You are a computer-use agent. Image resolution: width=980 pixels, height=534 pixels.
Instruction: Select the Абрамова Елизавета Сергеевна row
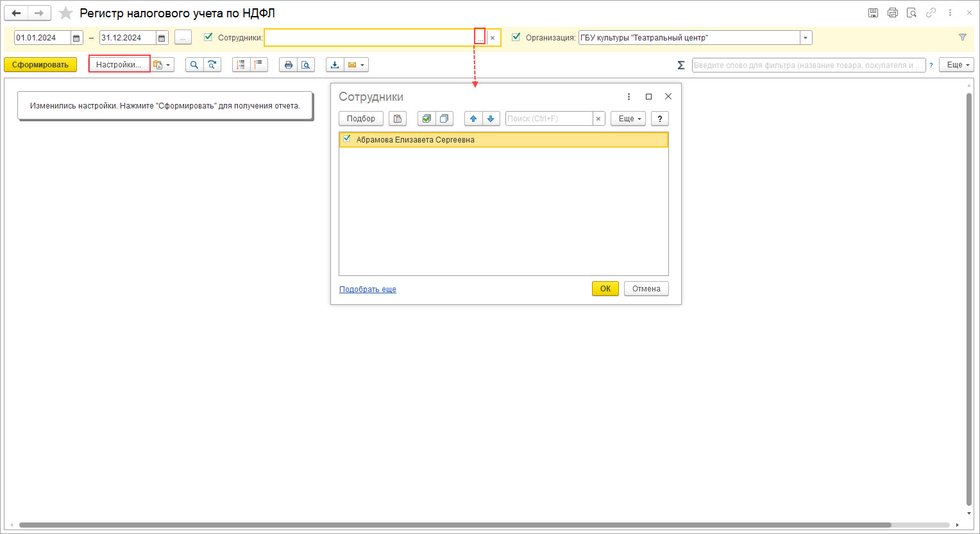(503, 139)
